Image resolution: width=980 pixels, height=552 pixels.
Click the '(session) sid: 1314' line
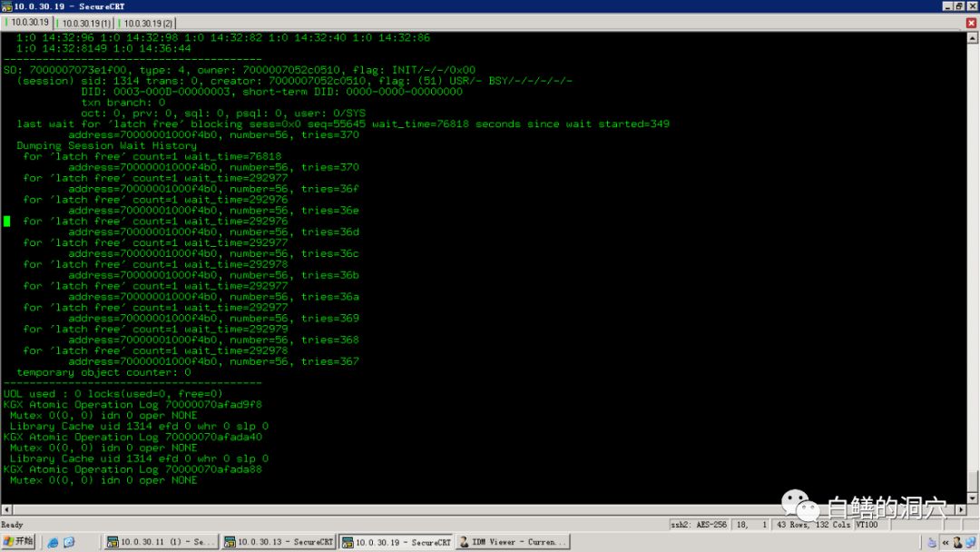pyautogui.click(x=294, y=81)
